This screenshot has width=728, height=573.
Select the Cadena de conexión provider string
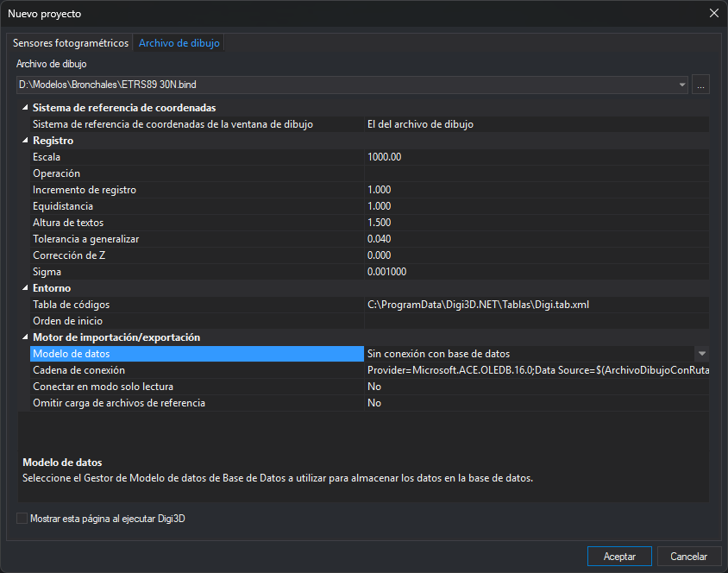click(x=537, y=370)
